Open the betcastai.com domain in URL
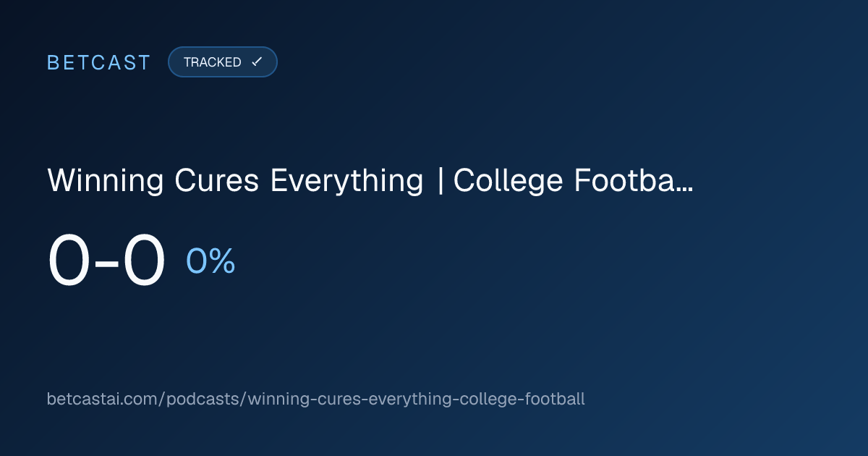This screenshot has height=456, width=868. [104, 399]
